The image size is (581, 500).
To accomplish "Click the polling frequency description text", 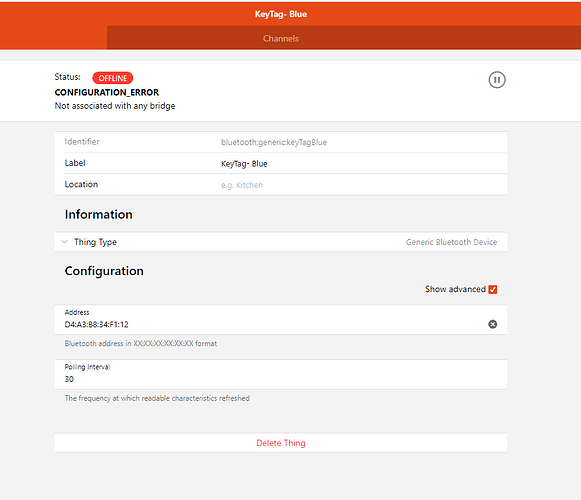I will click(157, 398).
